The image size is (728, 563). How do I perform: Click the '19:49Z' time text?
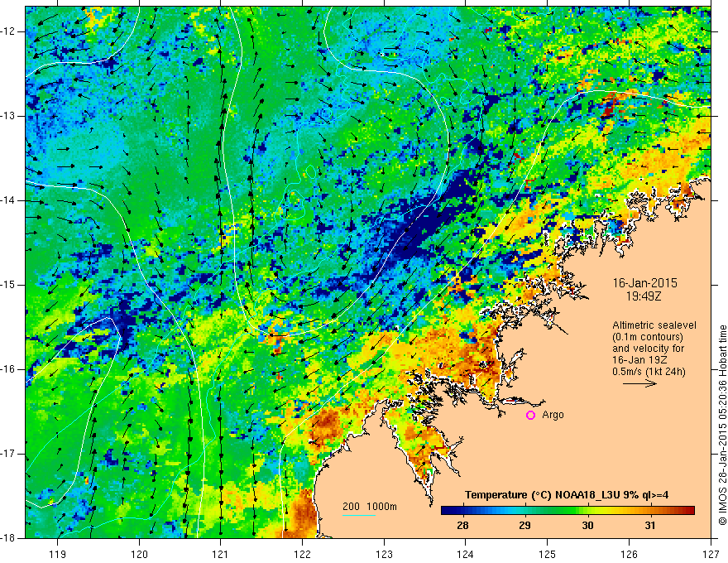644,296
